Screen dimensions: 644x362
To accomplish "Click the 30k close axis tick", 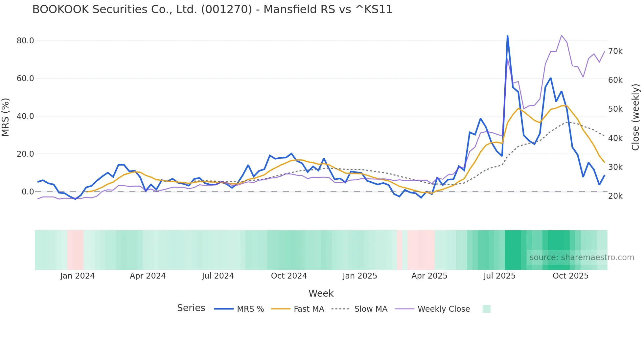I will coord(615,167).
